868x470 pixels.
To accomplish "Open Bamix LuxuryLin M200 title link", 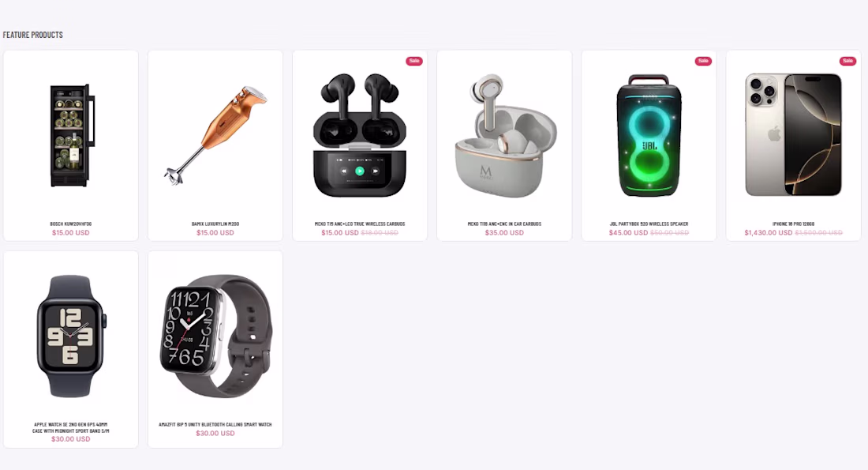I will point(215,224).
